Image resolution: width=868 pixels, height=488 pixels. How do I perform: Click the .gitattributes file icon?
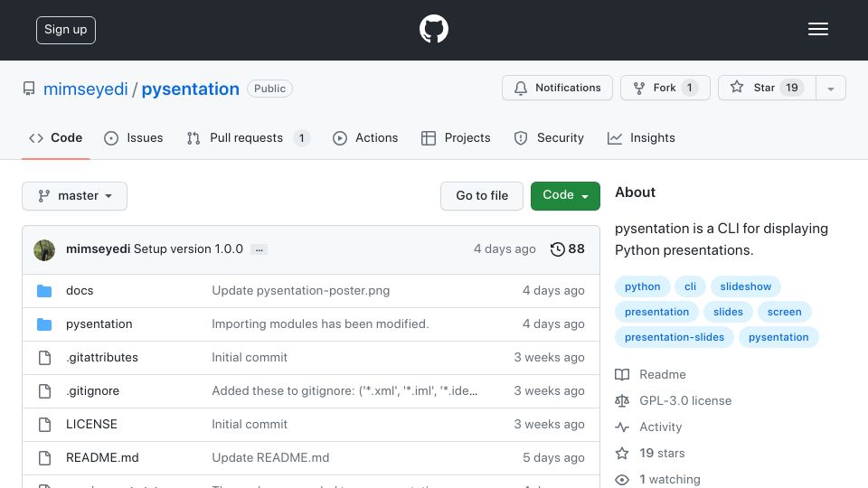coord(45,358)
